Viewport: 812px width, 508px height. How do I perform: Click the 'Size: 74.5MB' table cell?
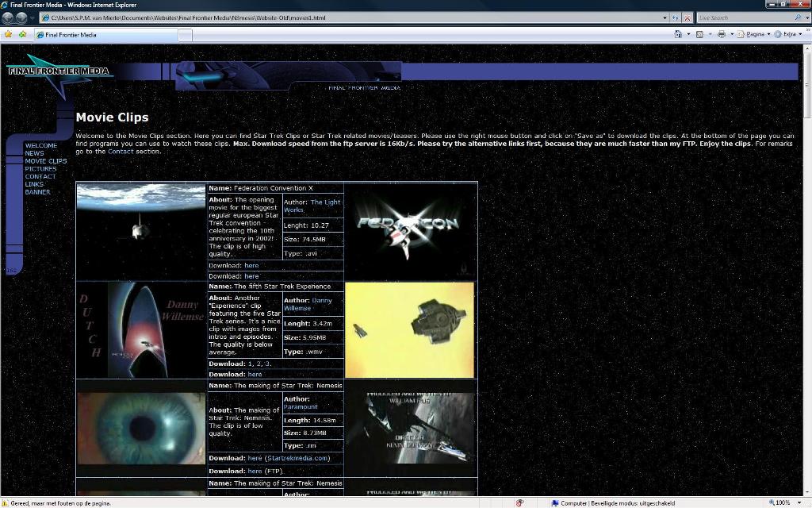312,240
